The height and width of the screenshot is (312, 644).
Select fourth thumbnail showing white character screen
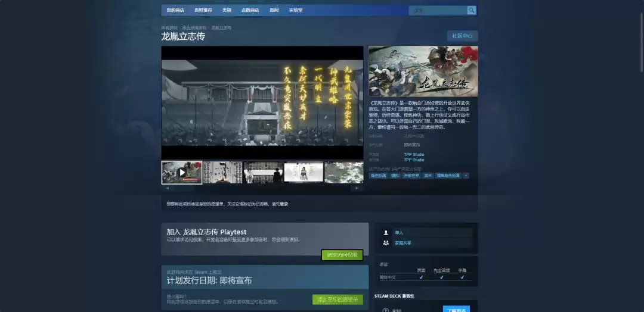pyautogui.click(x=304, y=172)
